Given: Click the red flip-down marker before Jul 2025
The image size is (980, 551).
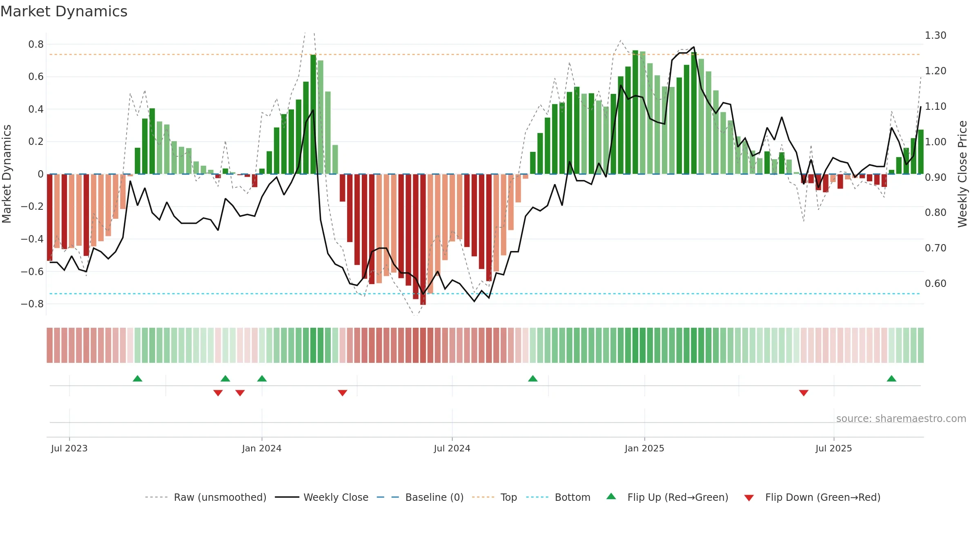Looking at the screenshot, I should 804,393.
